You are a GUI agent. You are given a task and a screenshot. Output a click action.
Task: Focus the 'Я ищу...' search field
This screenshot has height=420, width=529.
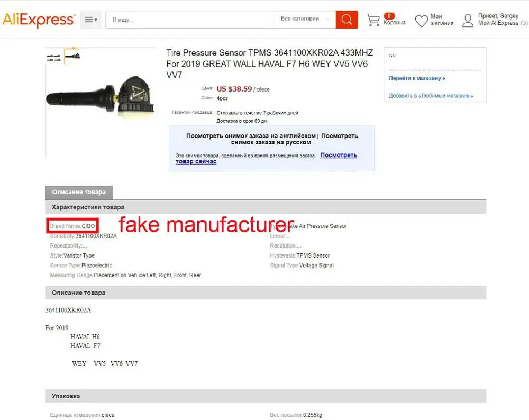coord(190,20)
